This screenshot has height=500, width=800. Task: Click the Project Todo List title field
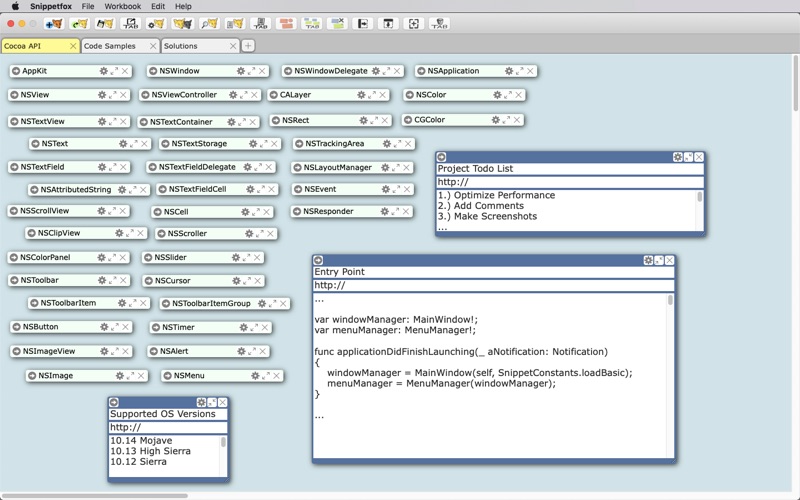pyautogui.click(x=570, y=169)
